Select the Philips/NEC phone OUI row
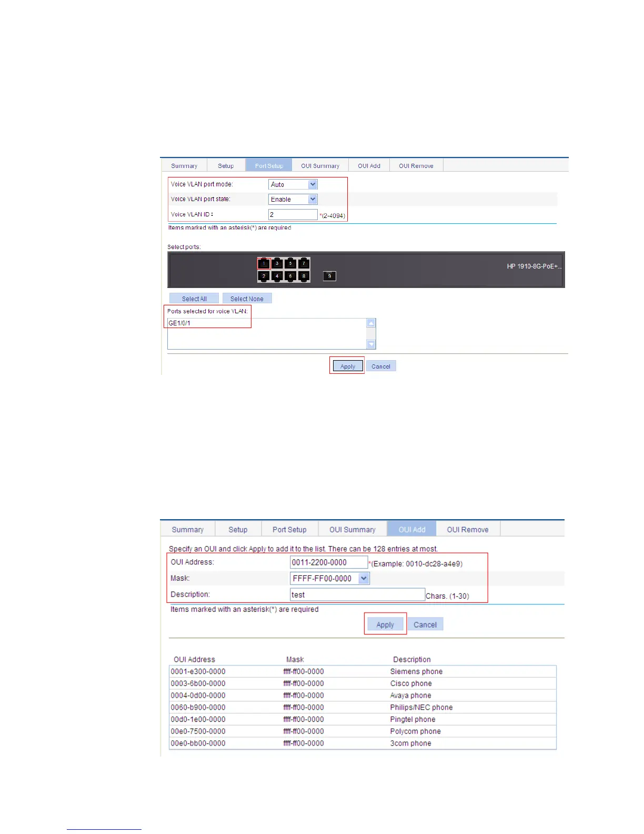644x834 pixels. 363,707
